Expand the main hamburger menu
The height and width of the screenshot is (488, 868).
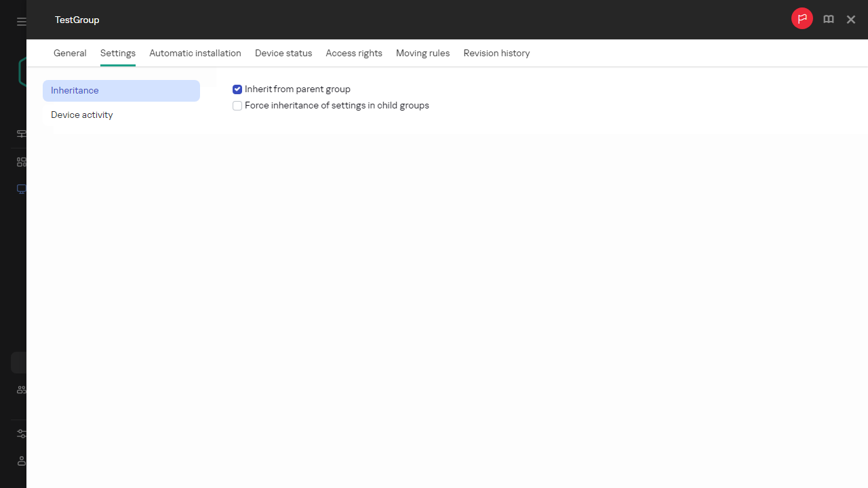click(x=22, y=21)
